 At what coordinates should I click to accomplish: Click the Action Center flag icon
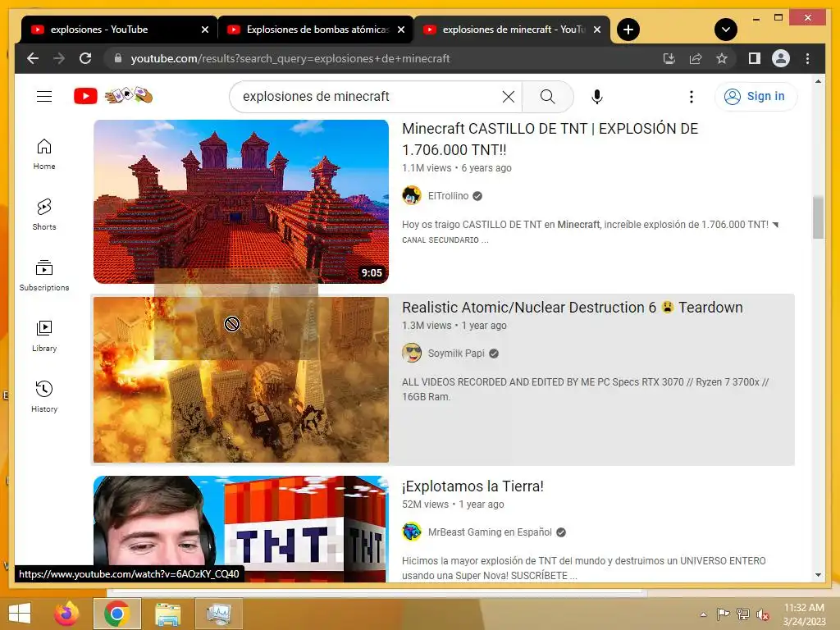[x=723, y=614]
